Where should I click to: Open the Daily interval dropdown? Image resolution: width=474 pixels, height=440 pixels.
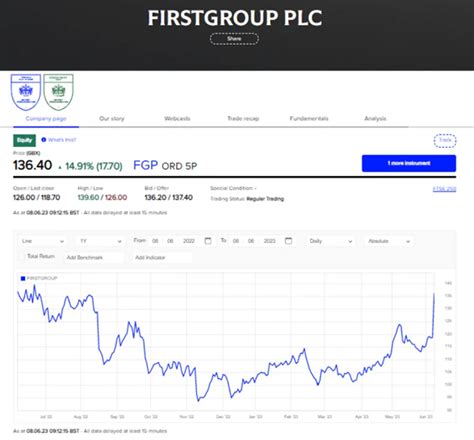tap(330, 241)
